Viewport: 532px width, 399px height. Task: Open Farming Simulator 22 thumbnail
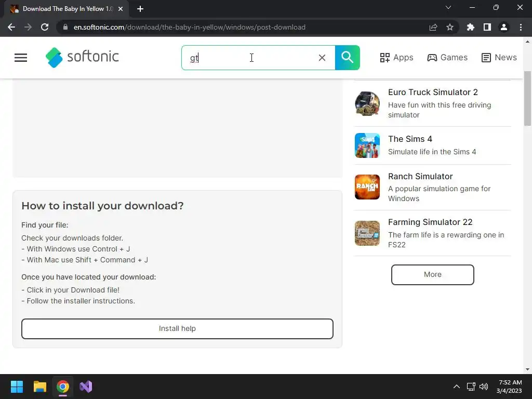(x=367, y=233)
